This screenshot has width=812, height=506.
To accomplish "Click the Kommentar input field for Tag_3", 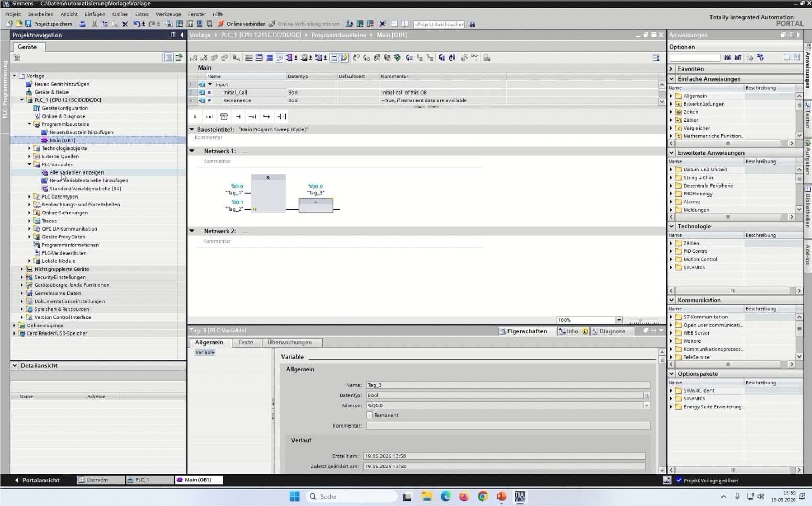I will click(x=508, y=425).
